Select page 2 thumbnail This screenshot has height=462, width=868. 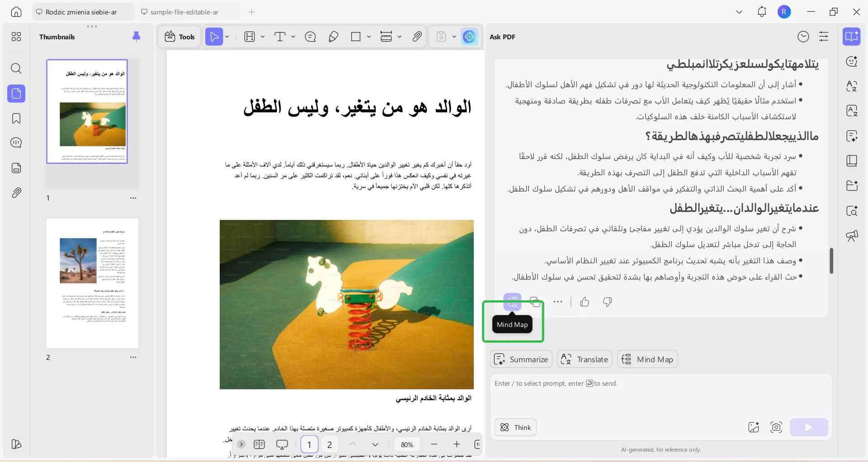click(x=92, y=283)
